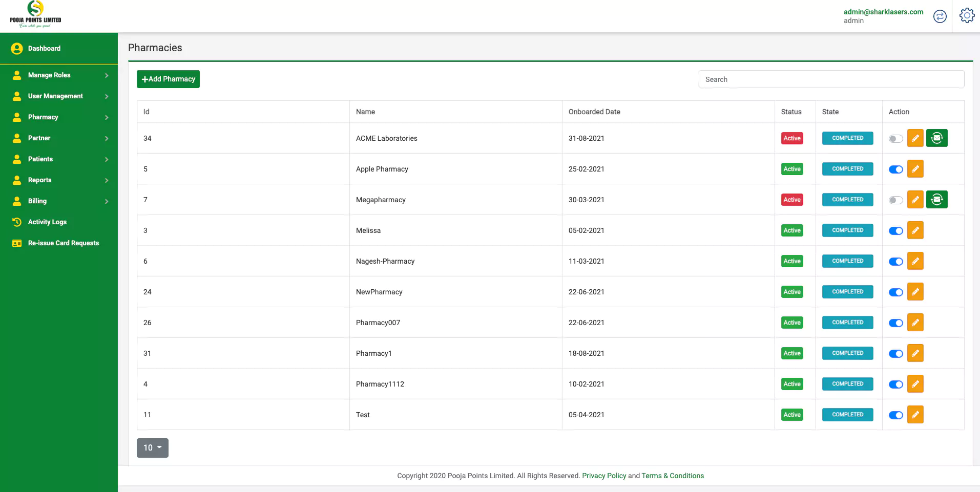
Task: Open the settings gear icon in the header
Action: (x=967, y=16)
